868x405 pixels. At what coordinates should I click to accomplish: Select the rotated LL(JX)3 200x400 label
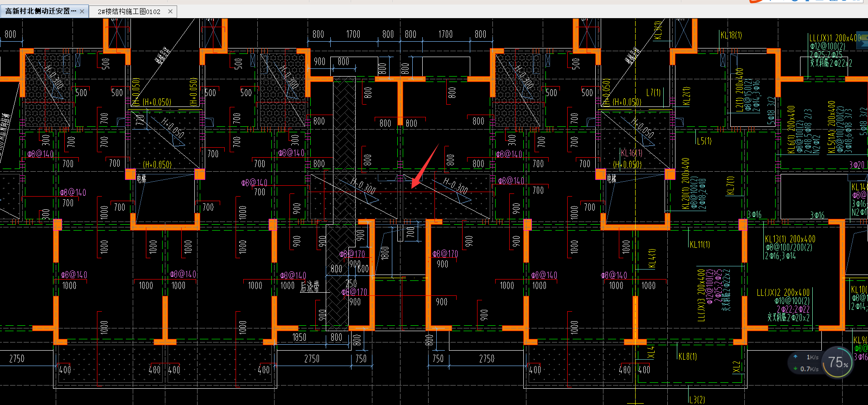pos(701,295)
